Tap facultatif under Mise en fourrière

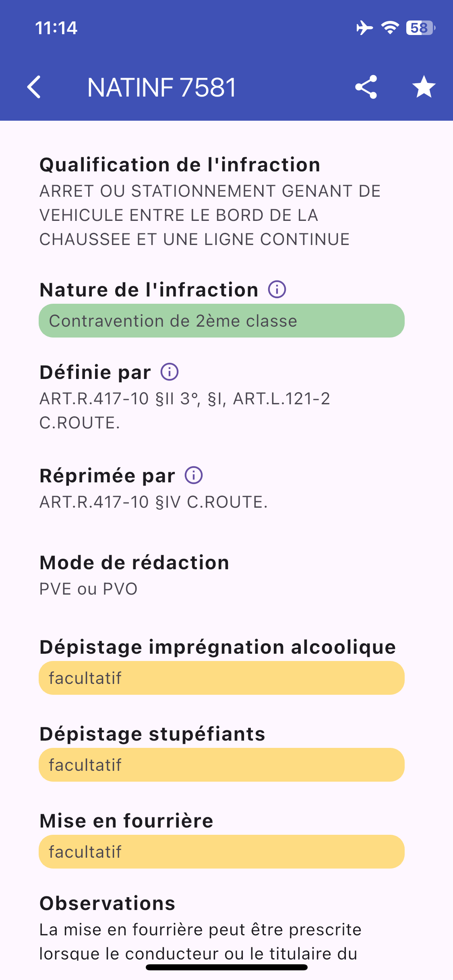click(221, 852)
